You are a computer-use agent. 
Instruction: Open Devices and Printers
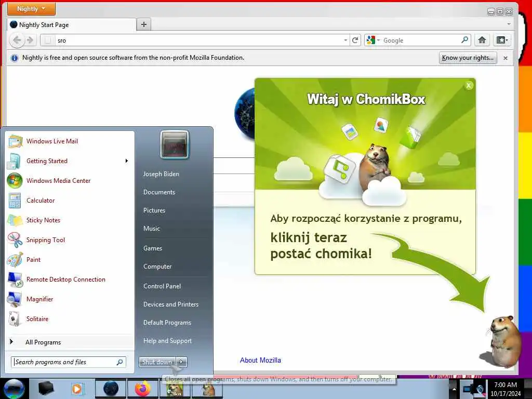[170, 304]
